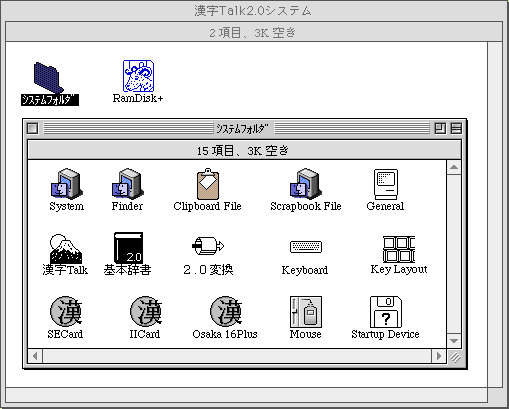The height and width of the screenshot is (409, 509).
Task: Click the Osaka 16Plus font icon
Action: coord(226,311)
